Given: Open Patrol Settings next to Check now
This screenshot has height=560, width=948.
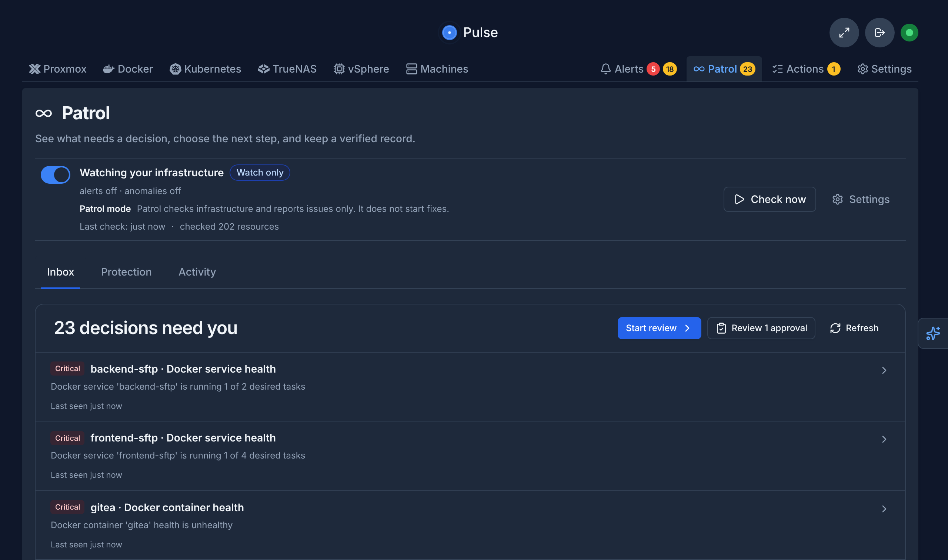Looking at the screenshot, I should pos(861,199).
